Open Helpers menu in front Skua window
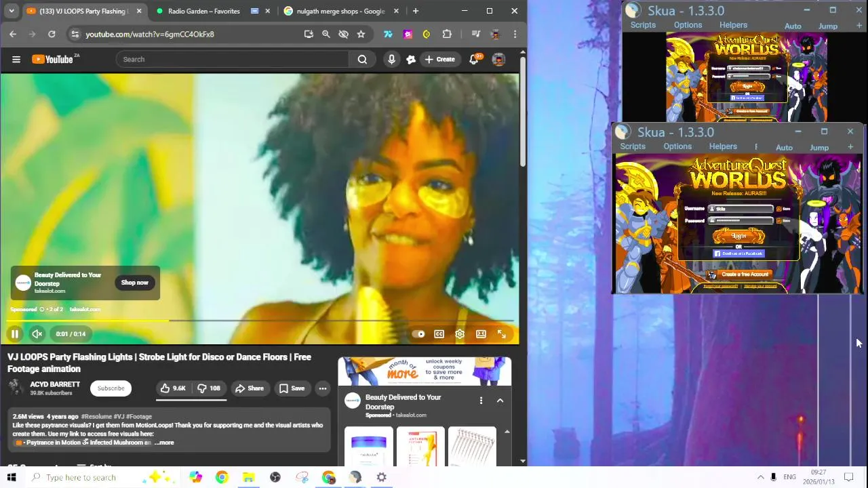868x488 pixels. point(723,146)
